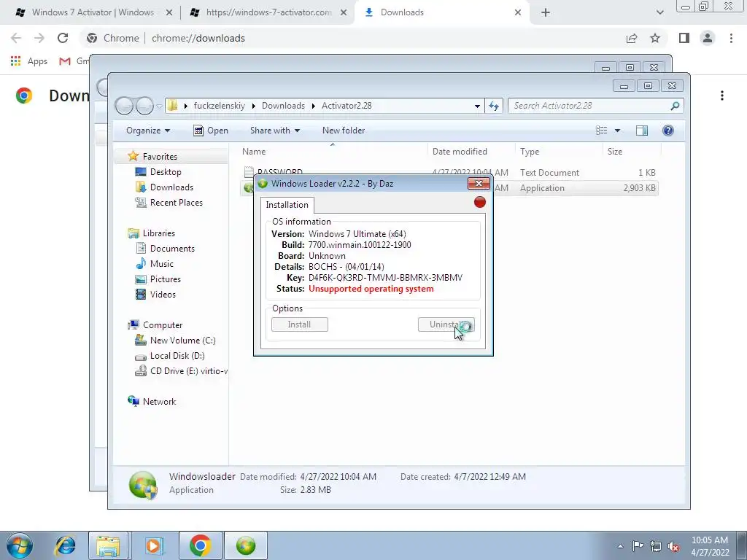Open Pictures library in navigation pane
Screen dimensions: 747x560
pos(166,279)
